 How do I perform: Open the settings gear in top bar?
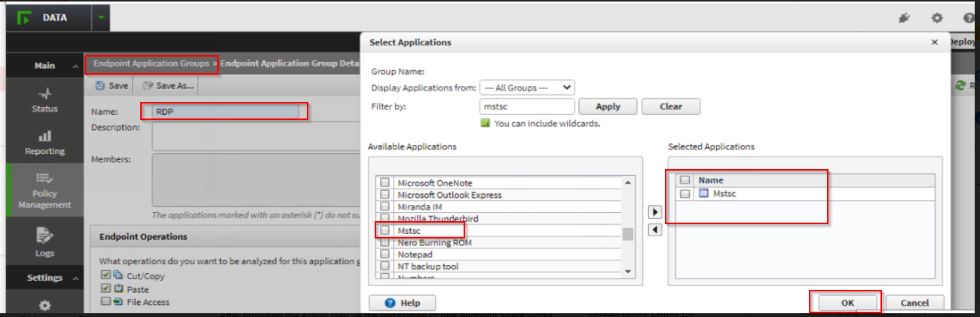pos(937,18)
